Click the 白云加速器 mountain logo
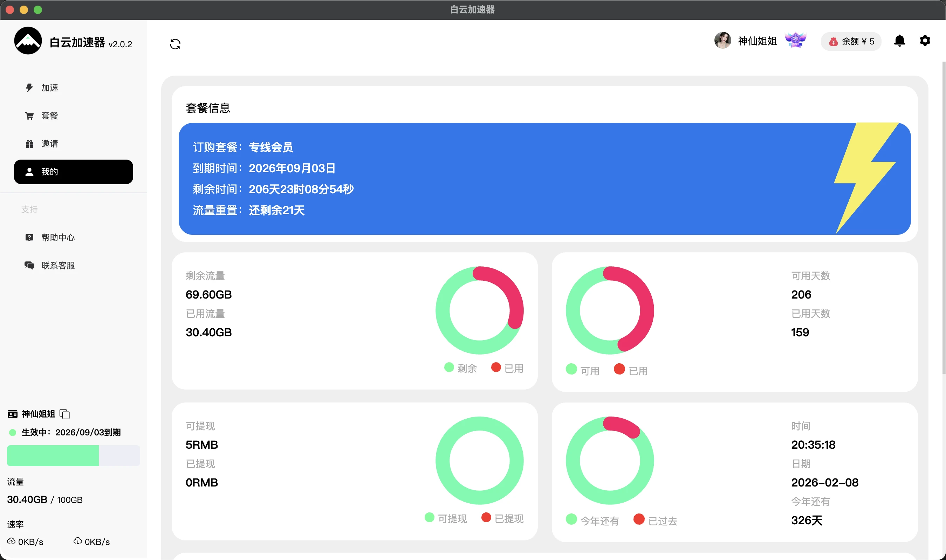Screen dimensions: 946x560 pyautogui.click(x=28, y=41)
